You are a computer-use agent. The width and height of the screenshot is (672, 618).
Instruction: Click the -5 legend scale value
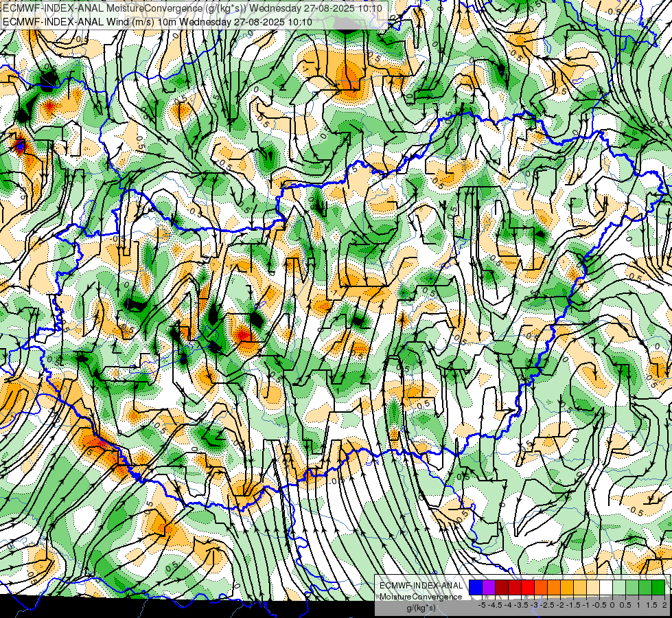pyautogui.click(x=482, y=605)
